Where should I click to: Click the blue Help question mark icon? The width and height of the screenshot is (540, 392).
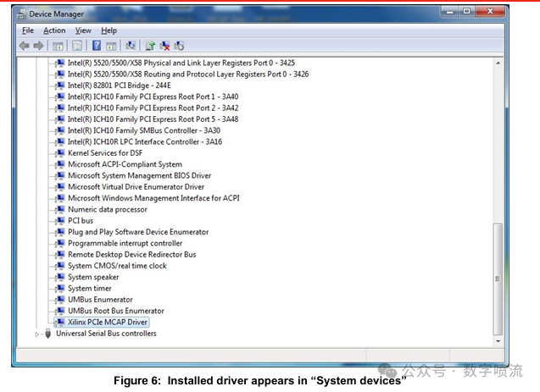[97, 46]
